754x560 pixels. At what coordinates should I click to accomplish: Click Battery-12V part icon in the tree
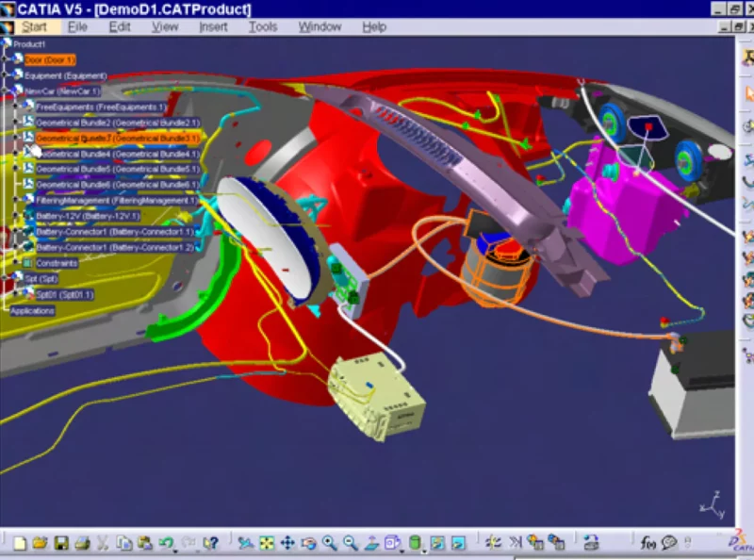pos(28,215)
